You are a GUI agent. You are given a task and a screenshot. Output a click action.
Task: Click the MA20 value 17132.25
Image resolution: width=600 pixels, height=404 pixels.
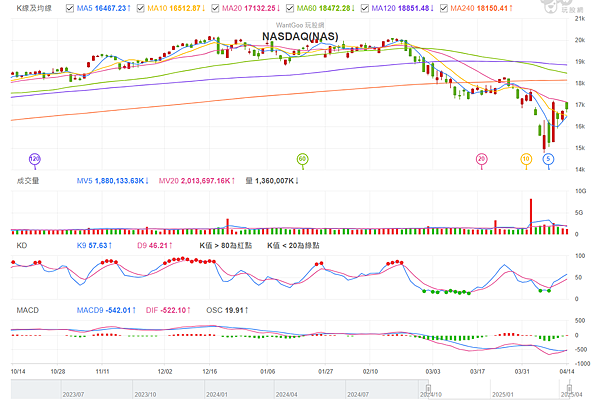[x=259, y=8]
